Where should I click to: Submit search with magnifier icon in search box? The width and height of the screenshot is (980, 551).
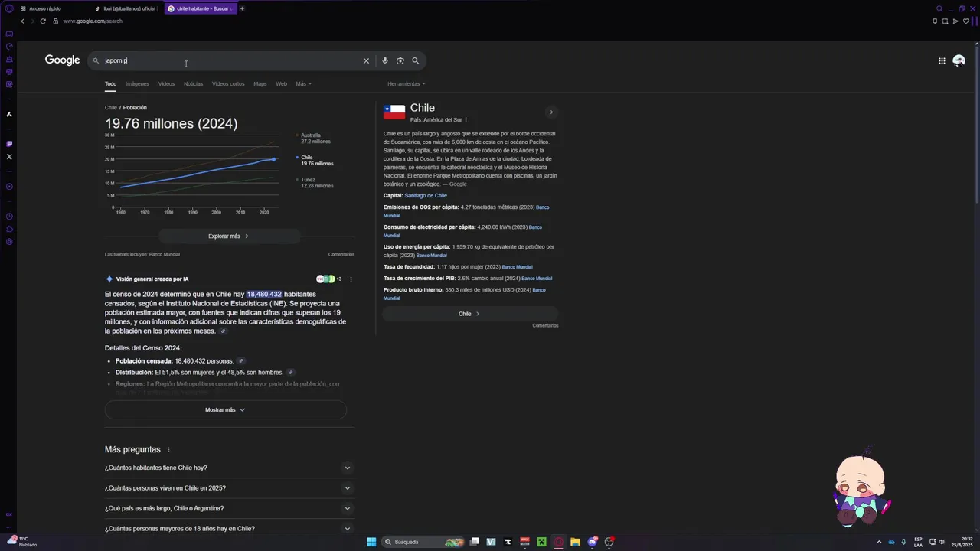(416, 60)
